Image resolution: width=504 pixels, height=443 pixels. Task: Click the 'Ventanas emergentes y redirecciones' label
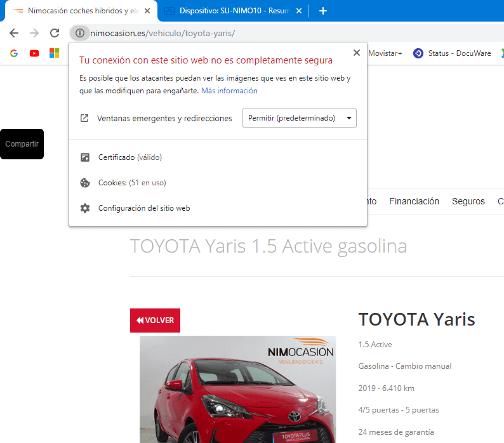[164, 118]
